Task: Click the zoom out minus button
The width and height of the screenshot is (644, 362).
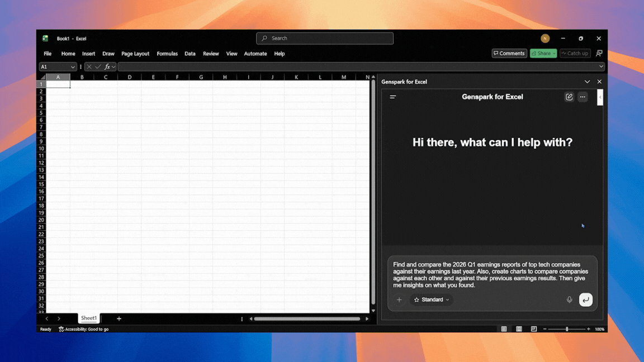Action: [x=544, y=329]
